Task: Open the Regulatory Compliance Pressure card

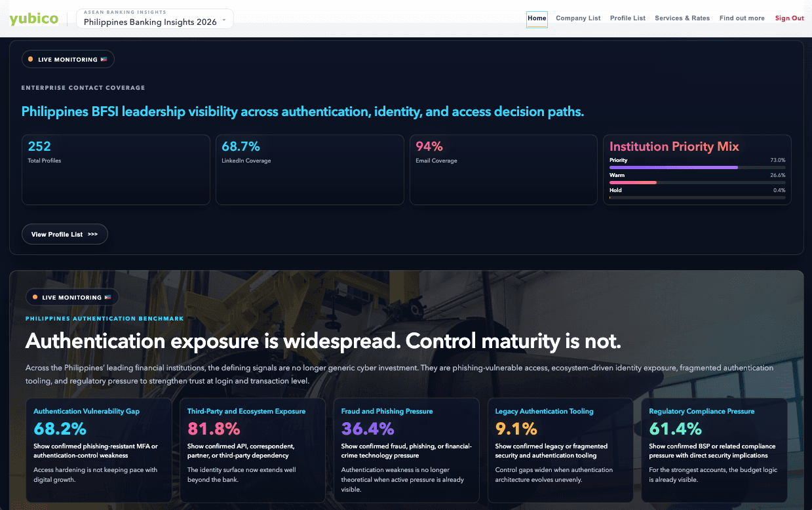Action: (714, 450)
